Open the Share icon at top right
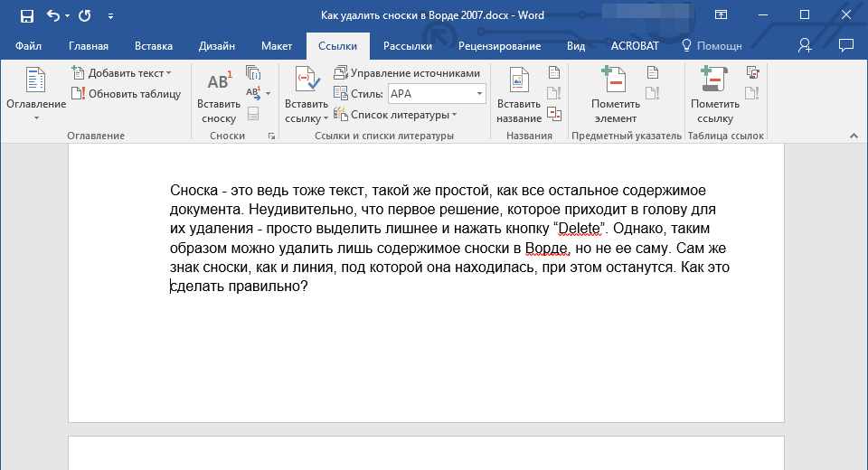 805,44
